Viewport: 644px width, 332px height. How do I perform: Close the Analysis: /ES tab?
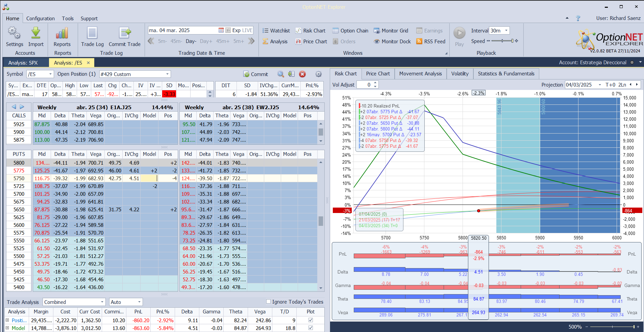[x=89, y=63]
